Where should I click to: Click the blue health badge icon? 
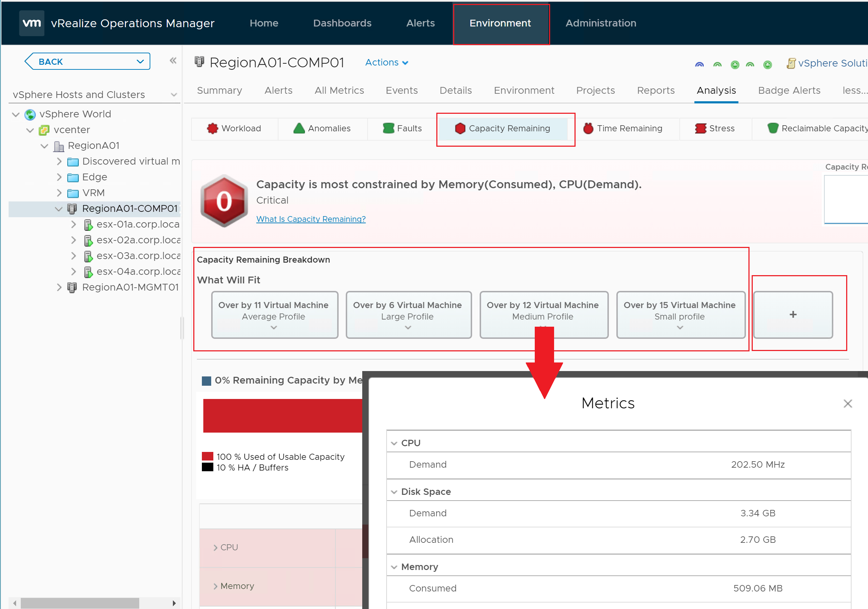[x=699, y=64]
